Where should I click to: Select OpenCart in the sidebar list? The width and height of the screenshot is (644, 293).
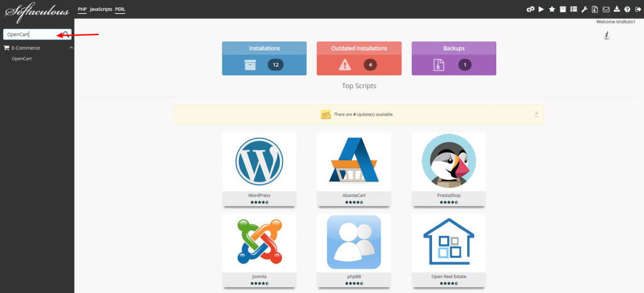pyautogui.click(x=21, y=58)
